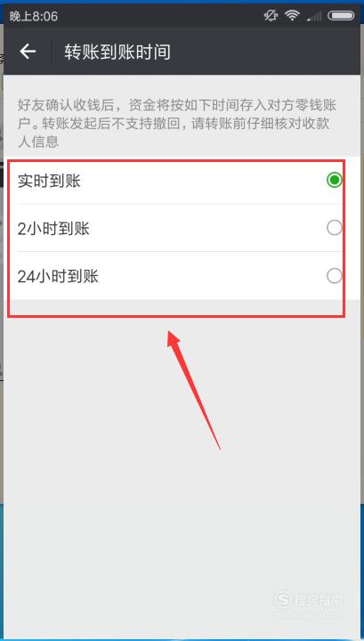Image resolution: width=364 pixels, height=641 pixels.
Task: Click the 晚上8:06 clock text
Action: pos(34,16)
